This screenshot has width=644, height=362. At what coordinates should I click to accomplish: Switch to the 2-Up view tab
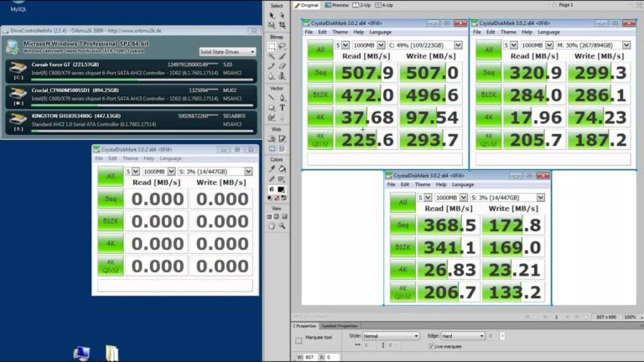[x=361, y=5]
